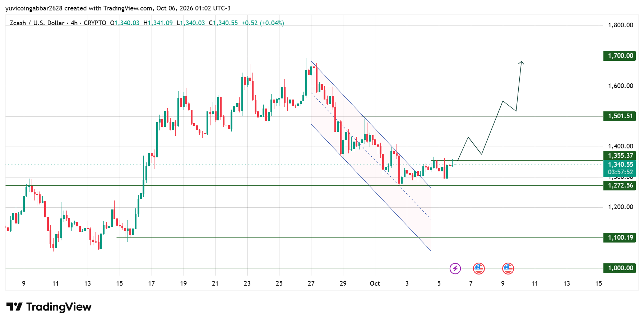Viewport: 644px width, 323px height.
Task: Open the US flag event marker above date 7
Action: pyautogui.click(x=479, y=268)
